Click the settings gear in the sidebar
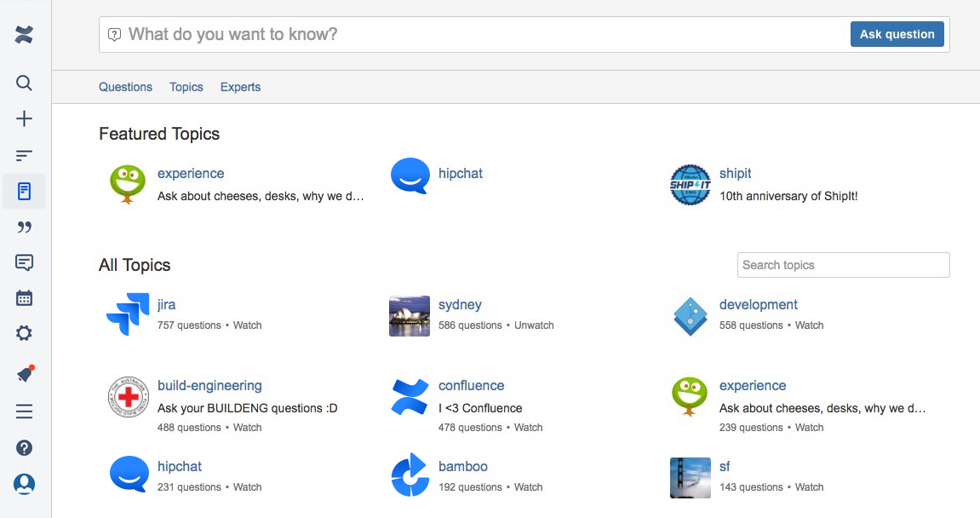The image size is (980, 518). [x=24, y=332]
